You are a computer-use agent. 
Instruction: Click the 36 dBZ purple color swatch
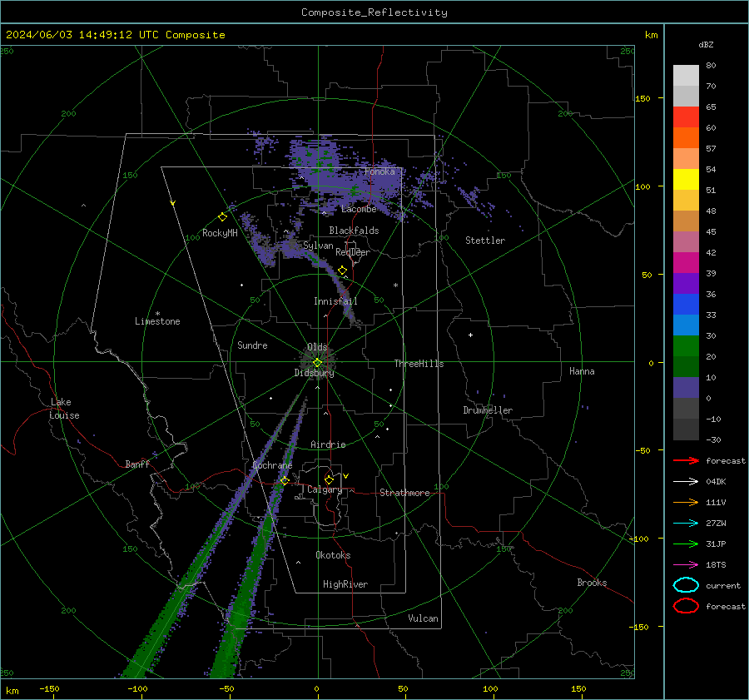coord(686,283)
